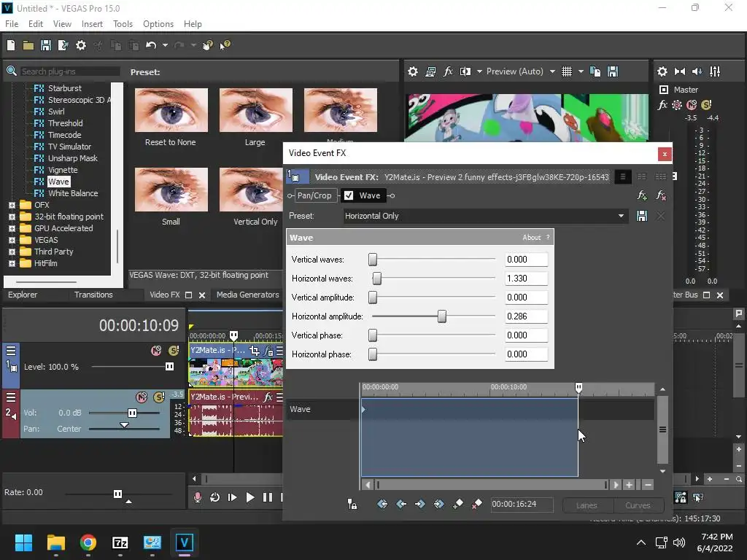Click the track 1 Level slider handle
This screenshot has height=560, width=747.
(169, 367)
